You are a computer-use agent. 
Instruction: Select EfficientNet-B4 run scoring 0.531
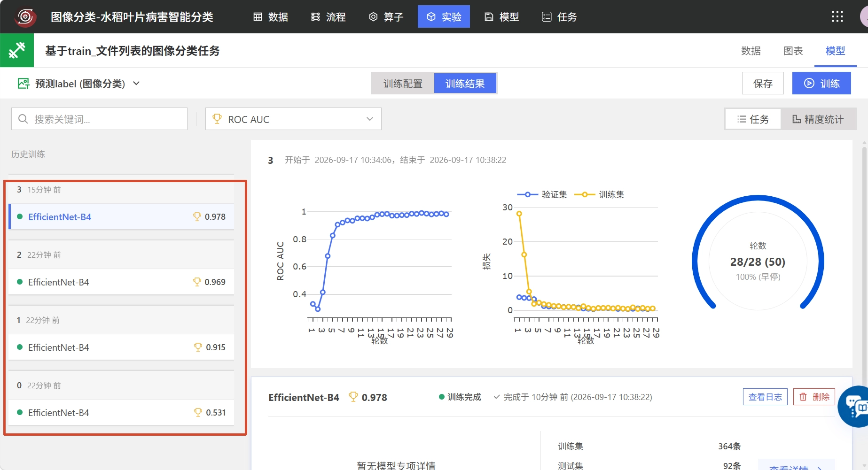click(122, 412)
